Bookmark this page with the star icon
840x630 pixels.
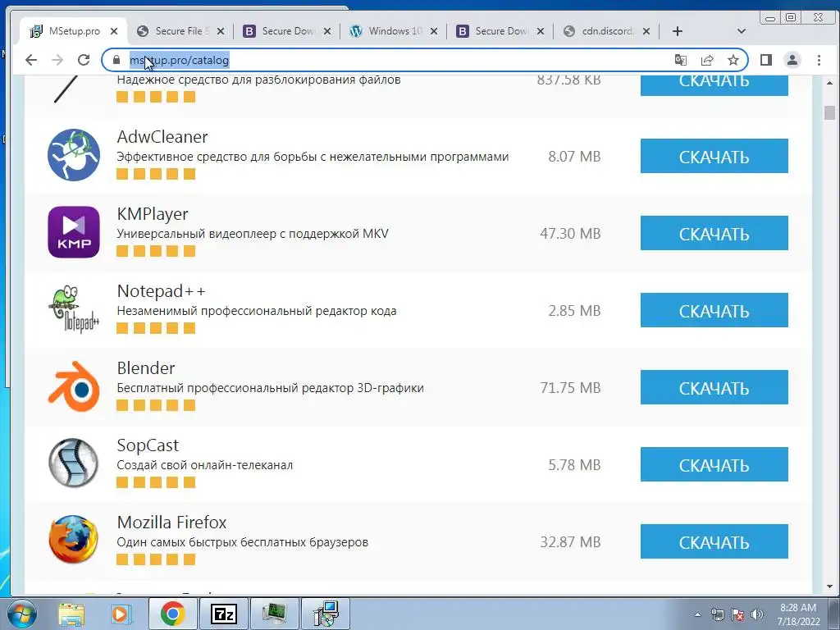tap(733, 60)
